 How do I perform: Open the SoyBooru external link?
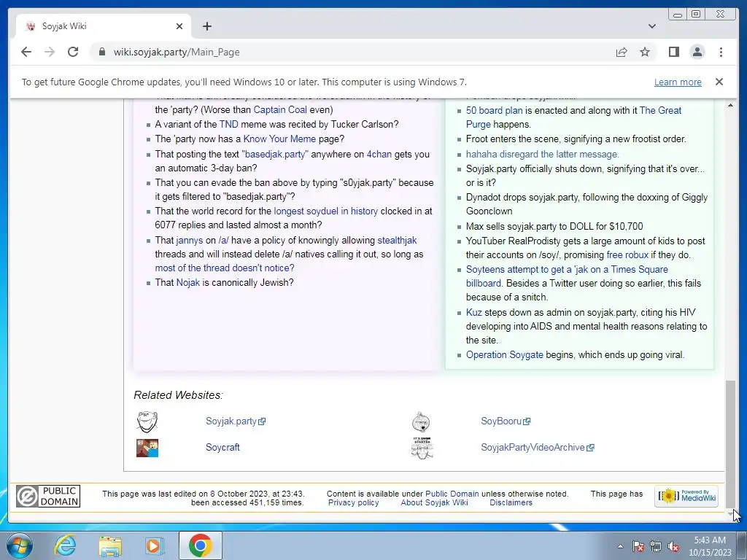tap(506, 421)
